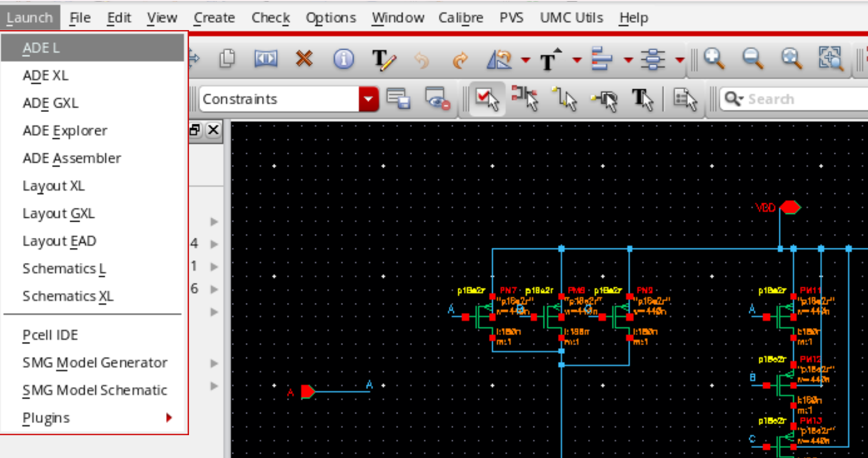This screenshot has height=458, width=868.
Task: Open the Edit menu
Action: click(x=119, y=18)
